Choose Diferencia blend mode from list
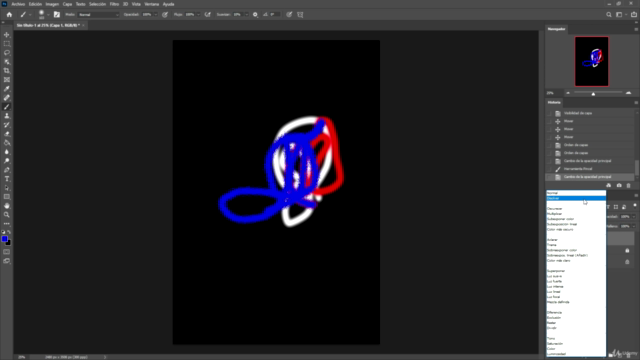The width and height of the screenshot is (640, 360). coord(576,313)
